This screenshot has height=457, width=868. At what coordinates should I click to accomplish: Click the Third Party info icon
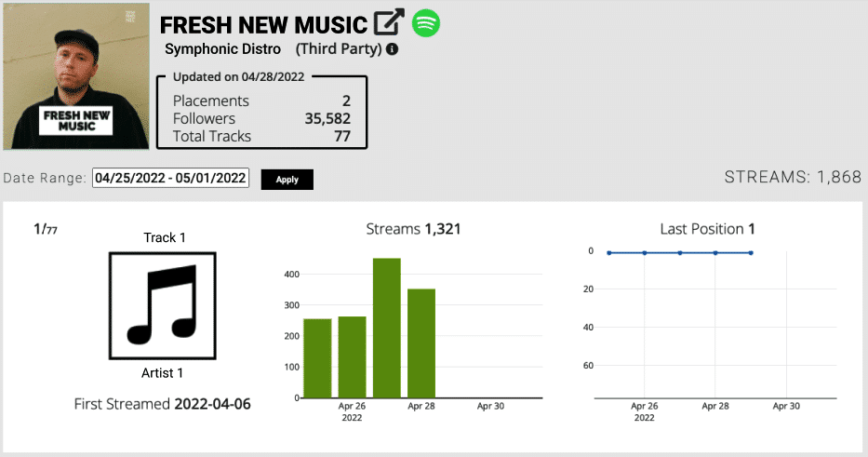[x=392, y=49]
